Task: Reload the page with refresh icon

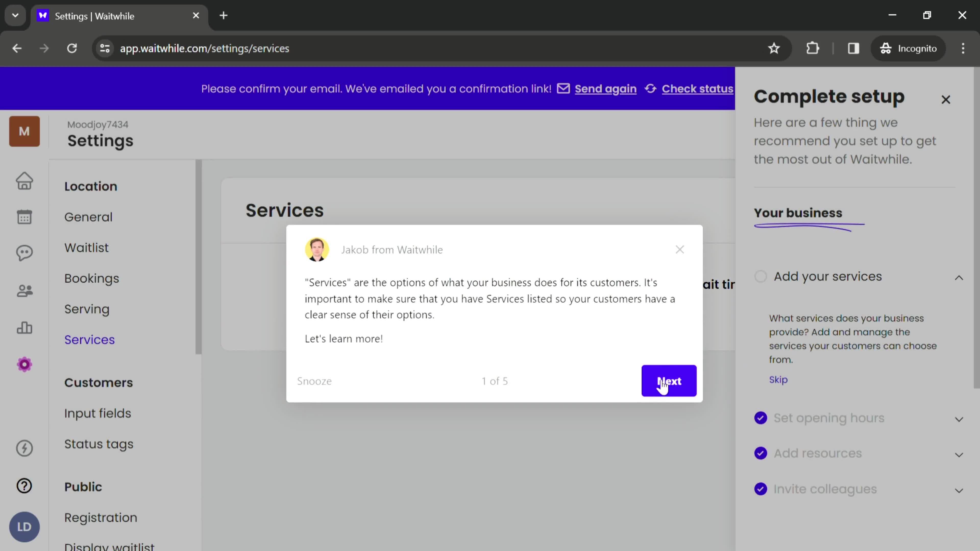Action: pyautogui.click(x=72, y=48)
